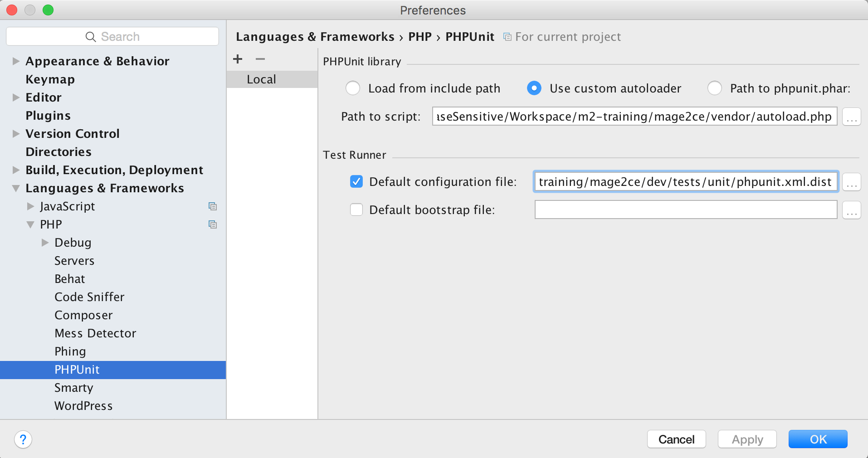Click Cancel button

click(676, 439)
